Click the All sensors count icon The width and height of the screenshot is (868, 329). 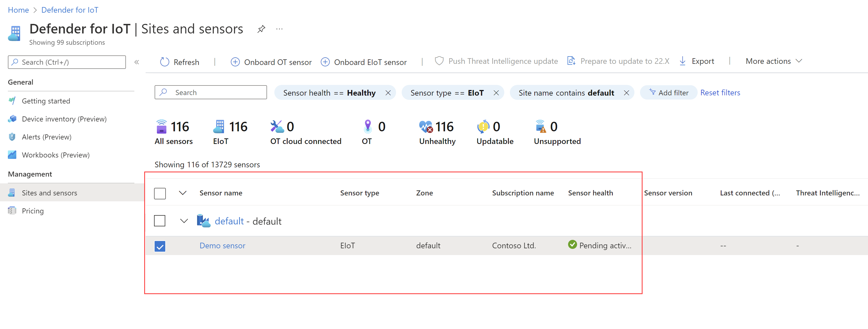(161, 127)
